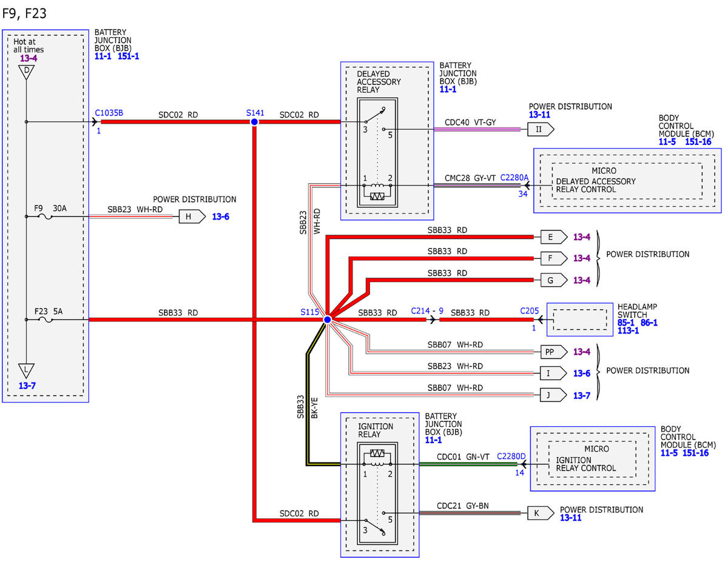The width and height of the screenshot is (728, 562).
Task: Open page link 13-11 under Power Distribution top
Action: point(540,115)
